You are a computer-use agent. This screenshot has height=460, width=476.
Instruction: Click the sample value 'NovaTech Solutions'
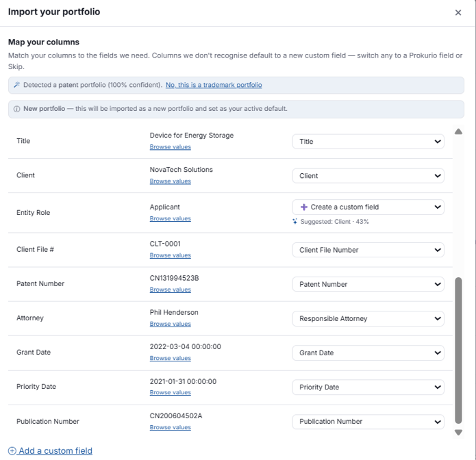click(181, 170)
